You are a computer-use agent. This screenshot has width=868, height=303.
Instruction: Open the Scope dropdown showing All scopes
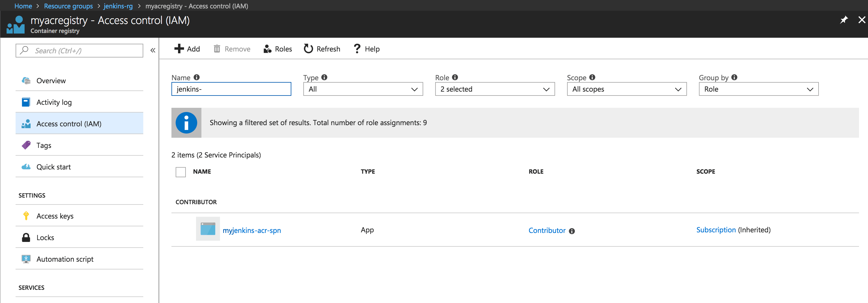coord(627,89)
